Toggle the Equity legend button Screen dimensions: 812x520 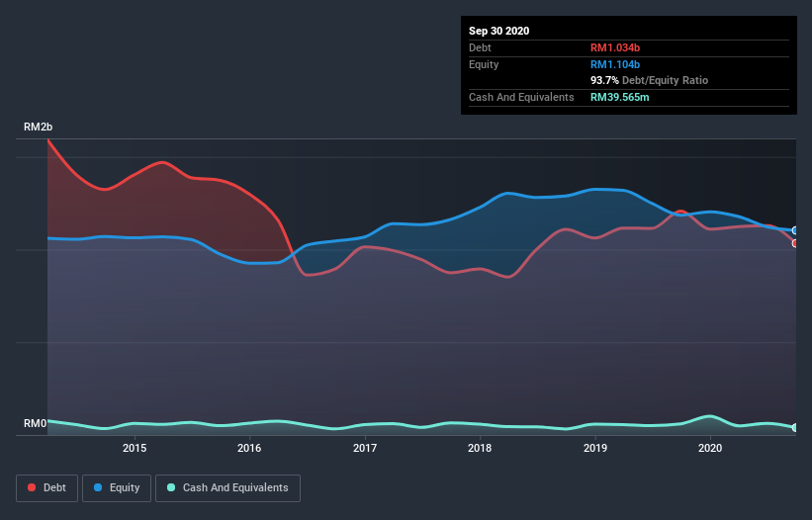(x=117, y=488)
